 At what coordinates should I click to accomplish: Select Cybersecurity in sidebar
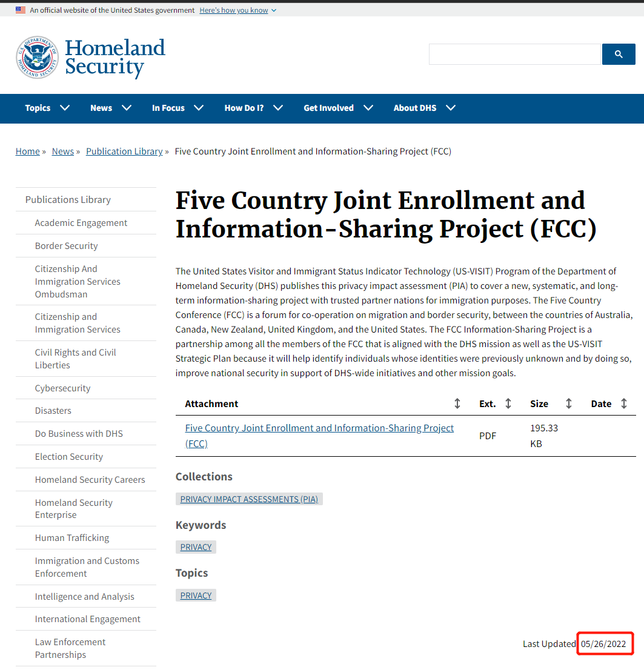point(63,388)
